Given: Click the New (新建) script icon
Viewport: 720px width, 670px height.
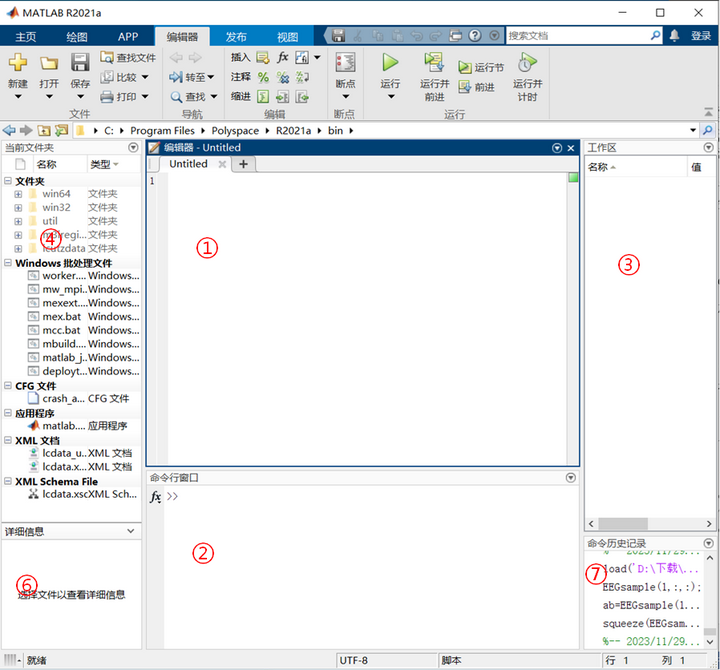Looking at the screenshot, I should pos(18,62).
